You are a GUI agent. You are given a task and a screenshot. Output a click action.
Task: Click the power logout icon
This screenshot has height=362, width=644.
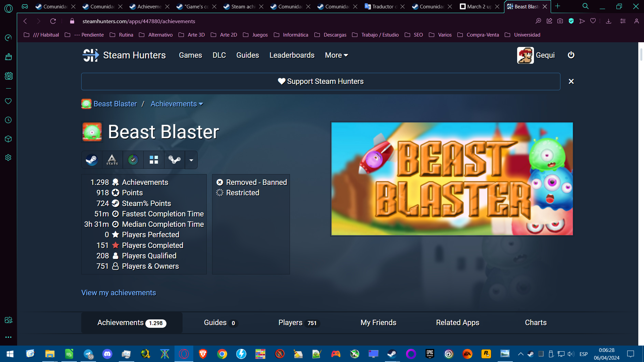pos(571,55)
